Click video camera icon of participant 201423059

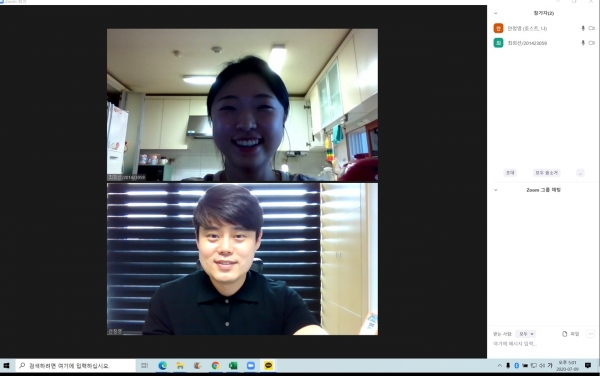pyautogui.click(x=592, y=43)
